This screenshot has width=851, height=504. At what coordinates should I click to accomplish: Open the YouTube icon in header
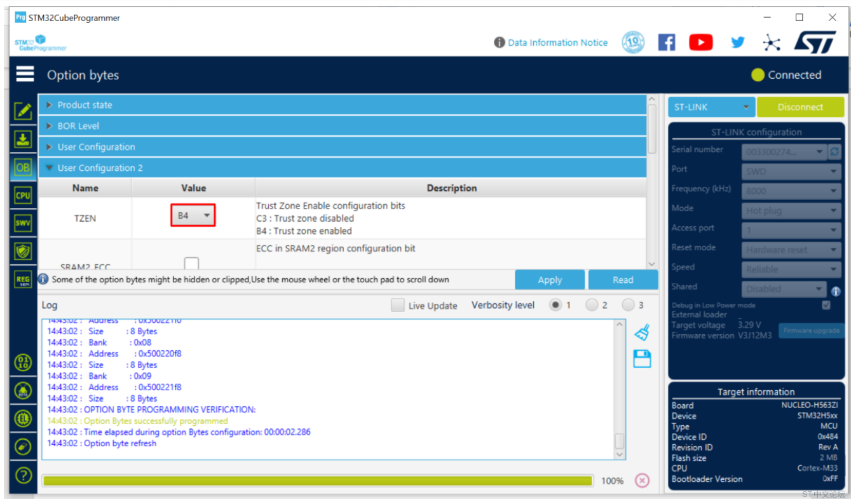click(700, 43)
